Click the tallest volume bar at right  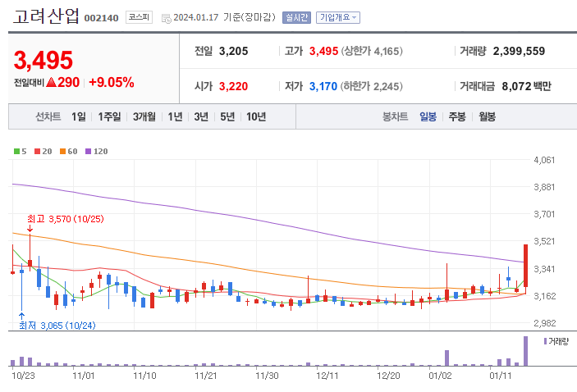526,351
